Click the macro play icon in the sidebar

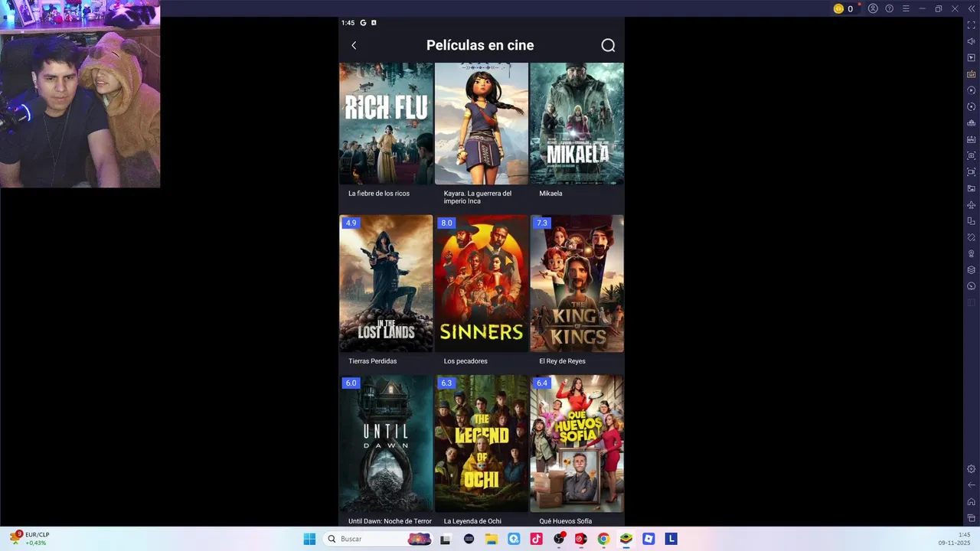[x=972, y=90]
